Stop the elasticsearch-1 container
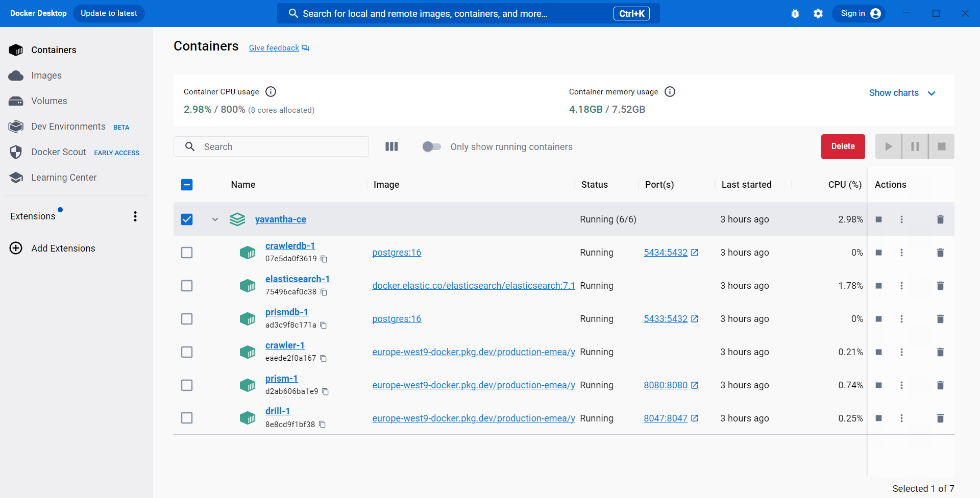This screenshot has width=980, height=498. pyautogui.click(x=879, y=286)
